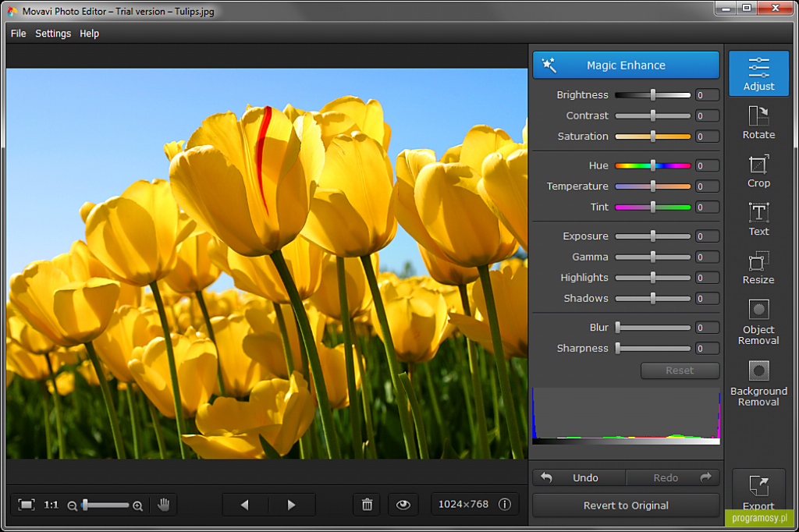Click the Gamma slider handle

pyautogui.click(x=653, y=257)
